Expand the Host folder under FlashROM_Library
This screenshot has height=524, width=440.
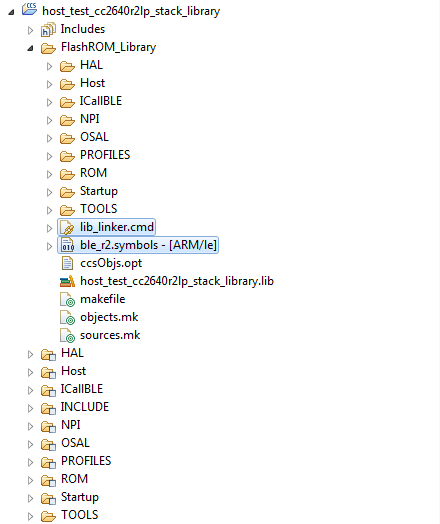click(x=49, y=85)
